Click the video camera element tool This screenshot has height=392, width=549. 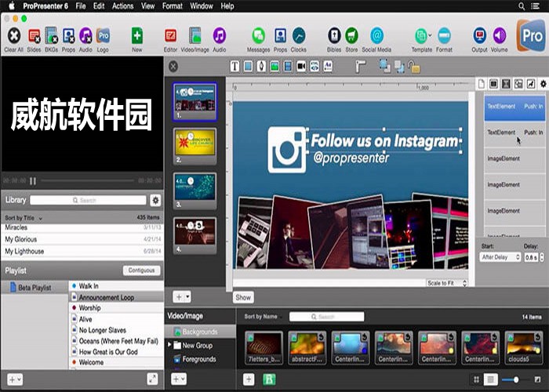click(x=300, y=67)
